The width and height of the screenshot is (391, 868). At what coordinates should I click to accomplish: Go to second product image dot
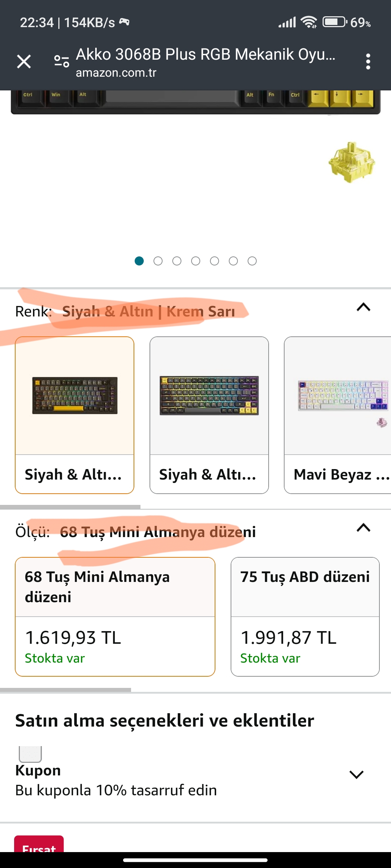point(158,261)
